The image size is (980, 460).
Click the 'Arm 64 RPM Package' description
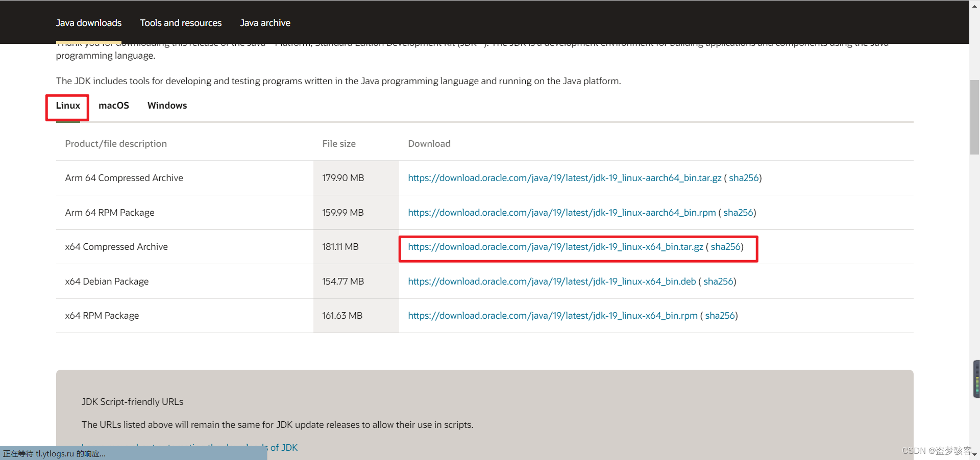click(x=110, y=213)
